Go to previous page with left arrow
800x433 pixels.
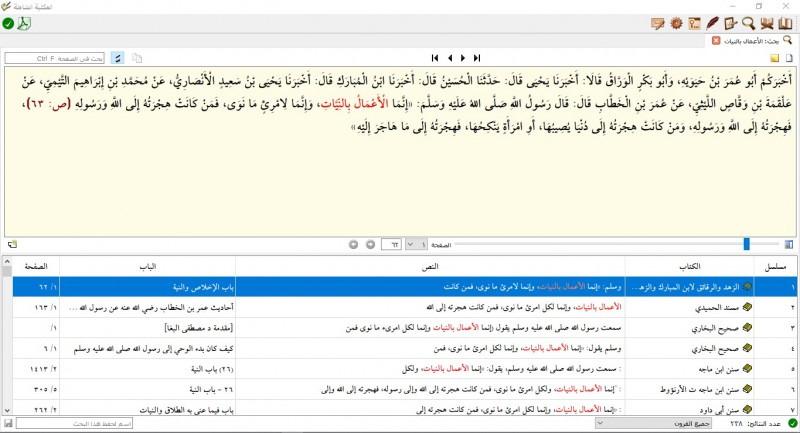449,58
